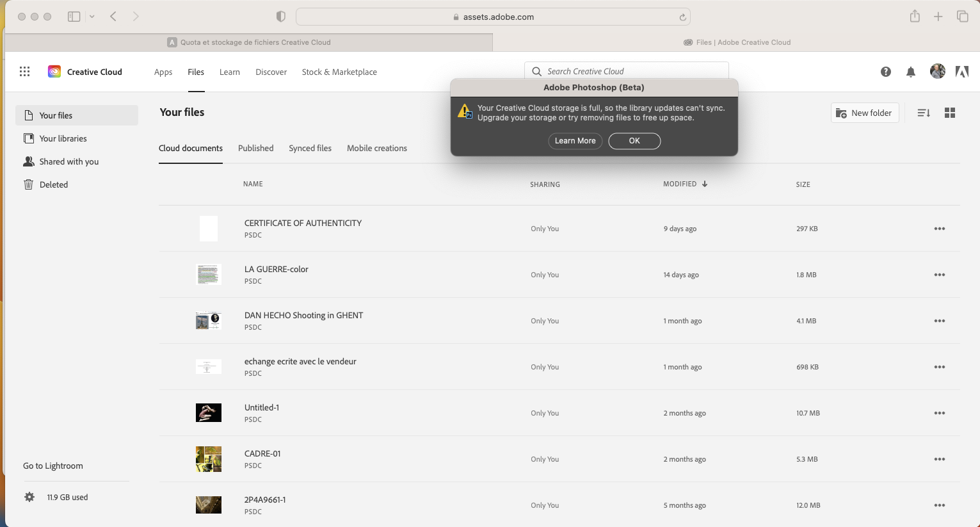The width and height of the screenshot is (980, 527).
Task: Open the Creative Cloud apps grid launcher
Action: (x=24, y=71)
